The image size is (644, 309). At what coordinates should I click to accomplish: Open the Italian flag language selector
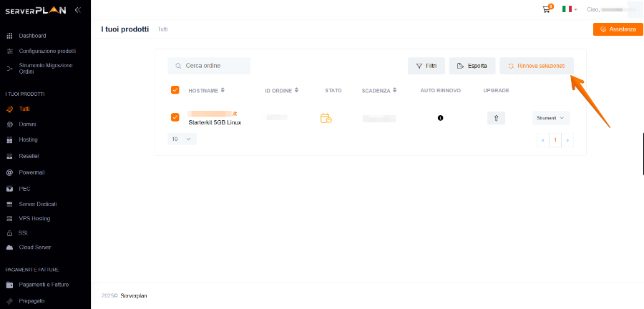click(x=570, y=9)
